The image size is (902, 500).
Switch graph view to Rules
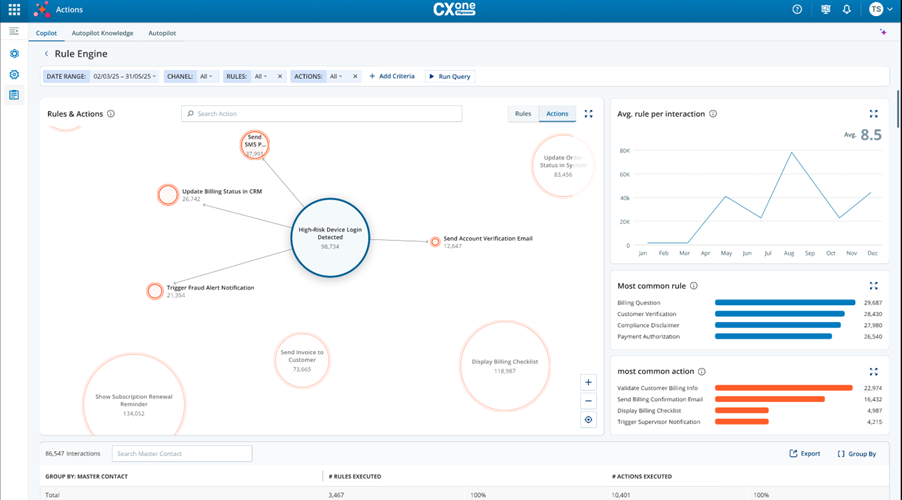(x=523, y=114)
